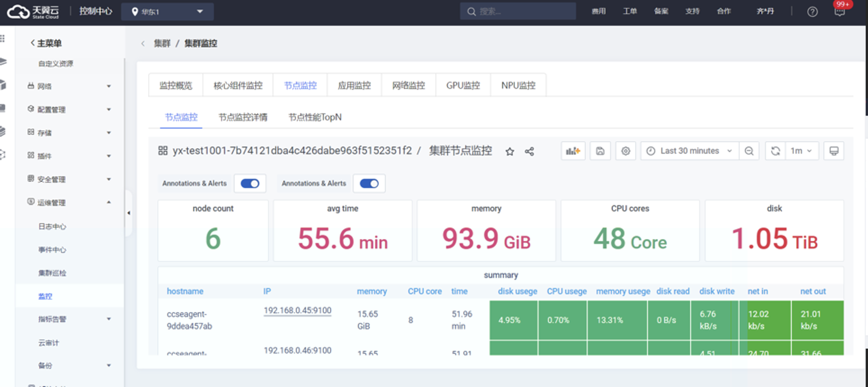This screenshot has width=868, height=387.
Task: Open the 192.168.0.45:9100 node link
Action: tap(297, 310)
